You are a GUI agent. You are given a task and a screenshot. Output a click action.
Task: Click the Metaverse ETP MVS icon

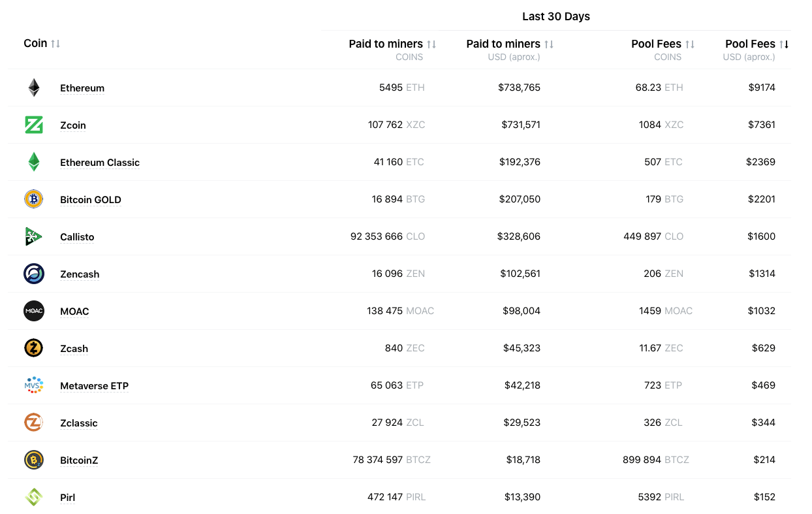(x=34, y=385)
